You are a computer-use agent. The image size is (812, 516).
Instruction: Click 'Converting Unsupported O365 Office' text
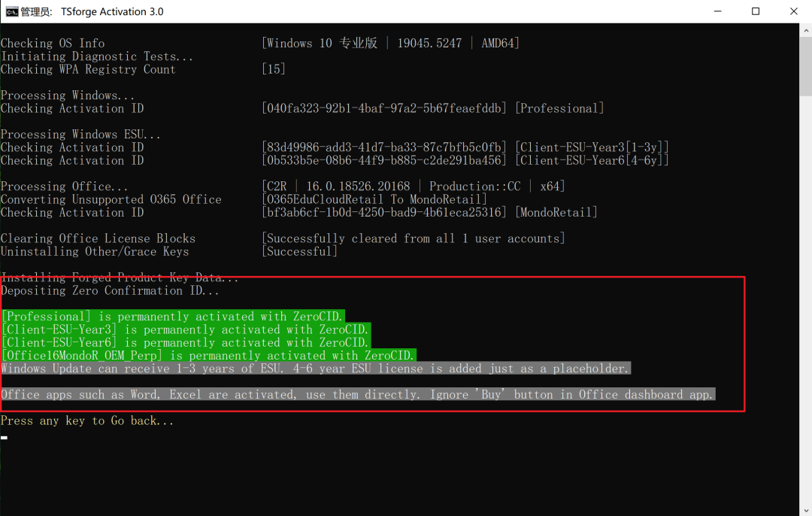click(111, 199)
